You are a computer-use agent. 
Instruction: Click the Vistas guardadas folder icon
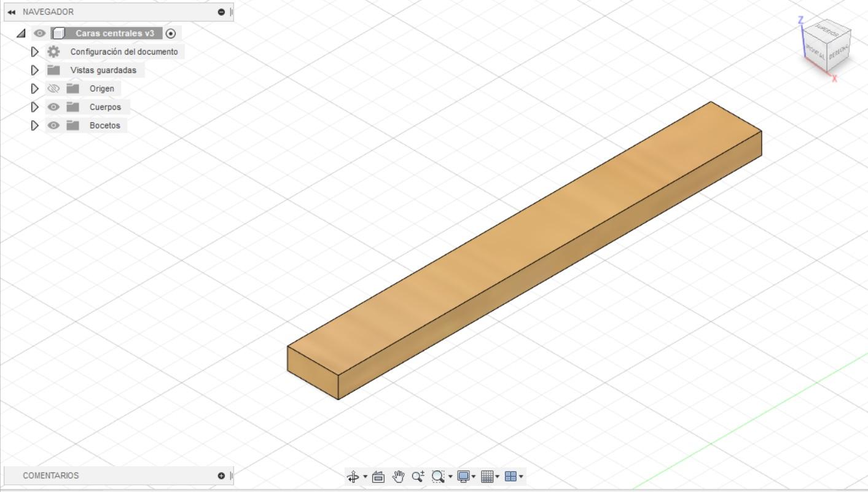(54, 70)
